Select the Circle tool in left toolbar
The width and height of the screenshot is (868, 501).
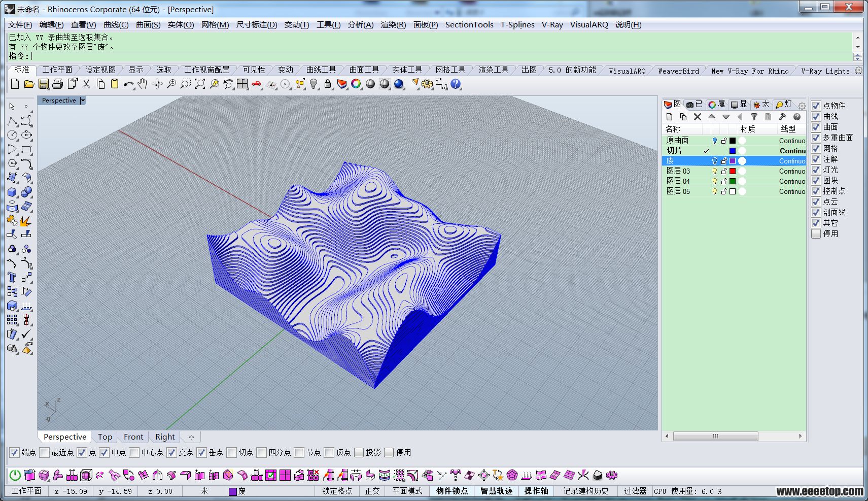[x=12, y=135]
